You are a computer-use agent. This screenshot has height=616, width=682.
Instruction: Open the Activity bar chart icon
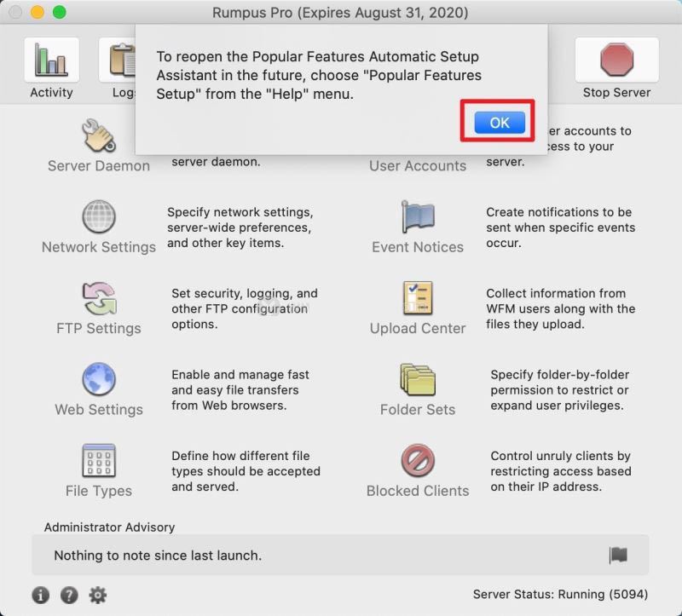(52, 60)
